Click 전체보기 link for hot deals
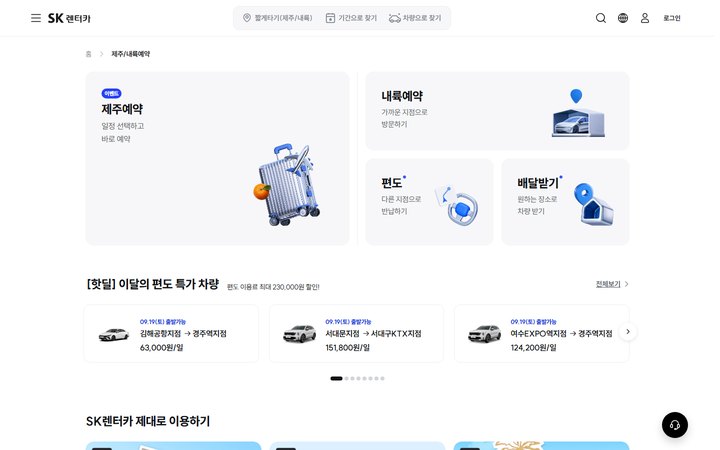 tap(608, 284)
